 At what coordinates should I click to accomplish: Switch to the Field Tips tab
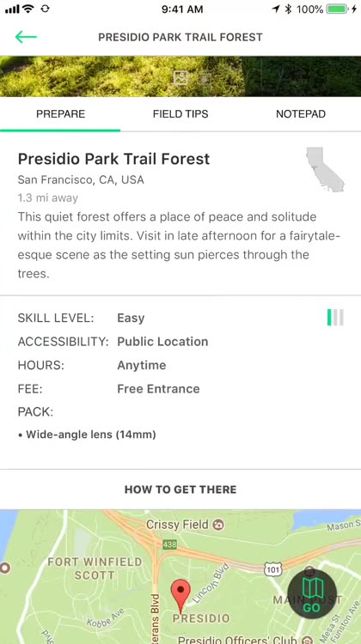point(180,113)
